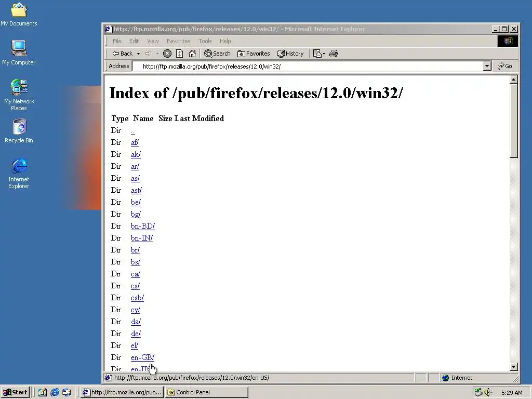The image size is (532, 399).
Task: Open the ar/ directory link
Action: click(135, 166)
